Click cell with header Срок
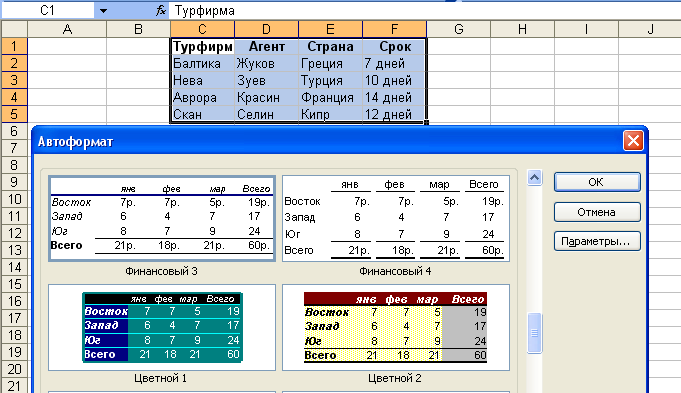Viewport: 681px width, 393px height. coord(394,46)
